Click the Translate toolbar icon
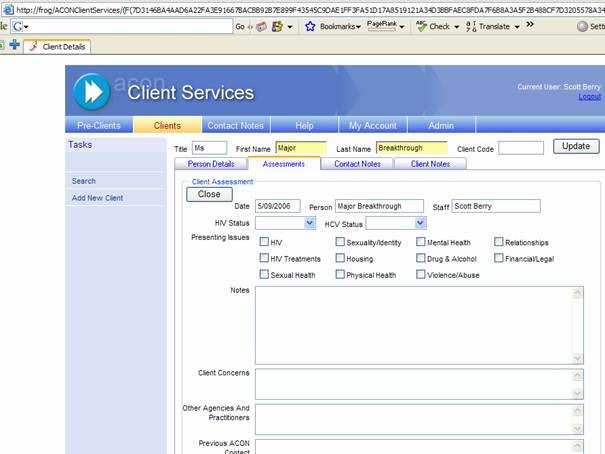This screenshot has height=454, width=605. 472,27
